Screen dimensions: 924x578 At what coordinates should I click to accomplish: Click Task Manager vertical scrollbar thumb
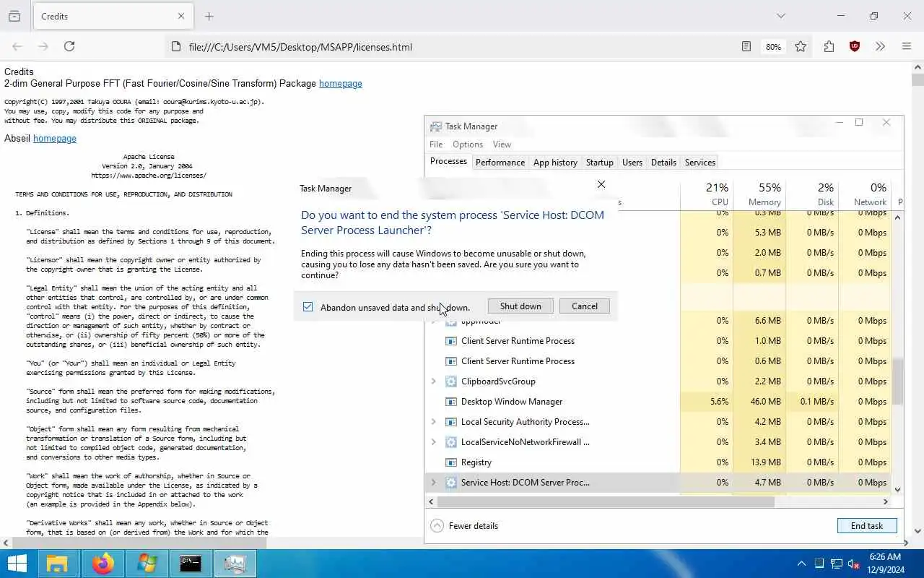[898, 381]
